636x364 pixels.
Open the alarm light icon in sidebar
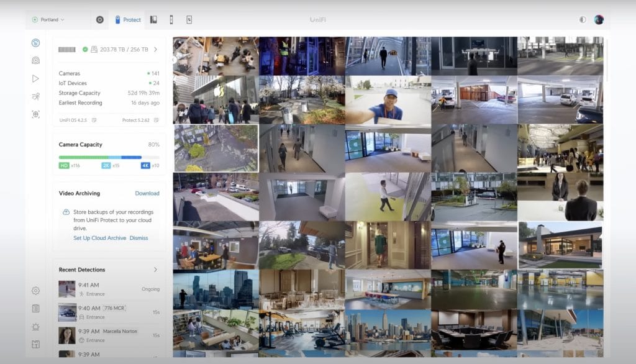36,327
